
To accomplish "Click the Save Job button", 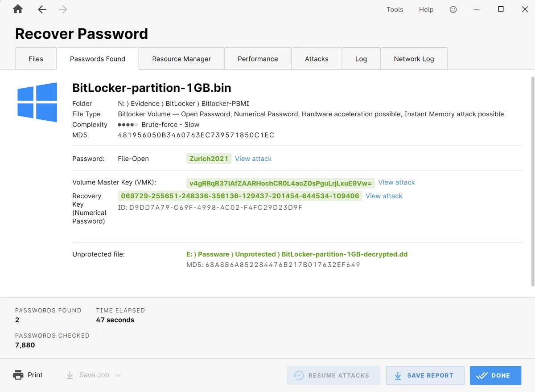I will [94, 375].
